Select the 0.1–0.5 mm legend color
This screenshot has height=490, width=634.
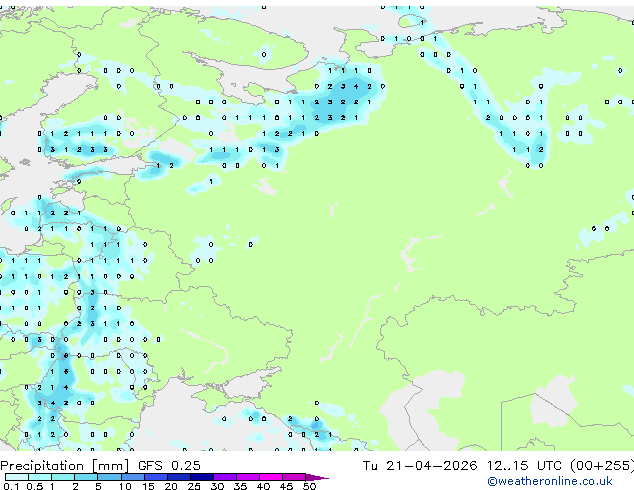(x=17, y=477)
